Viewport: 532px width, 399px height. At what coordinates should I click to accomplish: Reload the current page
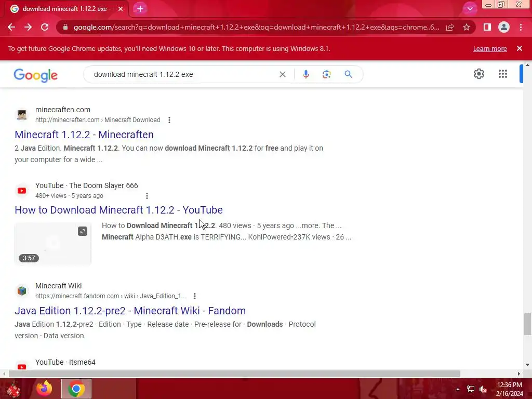click(x=45, y=27)
